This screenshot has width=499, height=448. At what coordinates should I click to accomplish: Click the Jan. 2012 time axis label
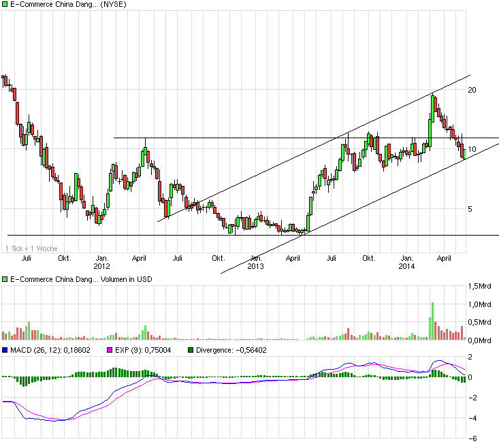point(102,262)
